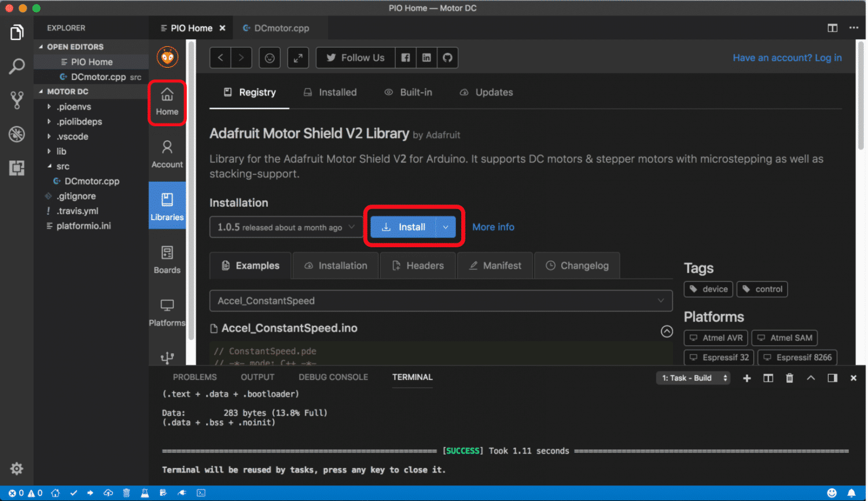Go to PIO Home via the Home icon

[167, 102]
